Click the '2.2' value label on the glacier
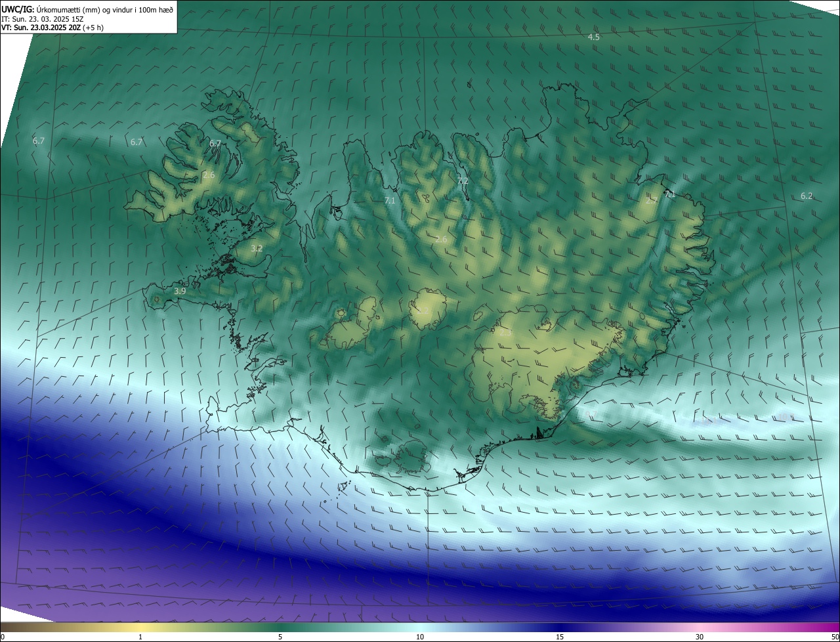The width and height of the screenshot is (840, 642). click(423, 310)
